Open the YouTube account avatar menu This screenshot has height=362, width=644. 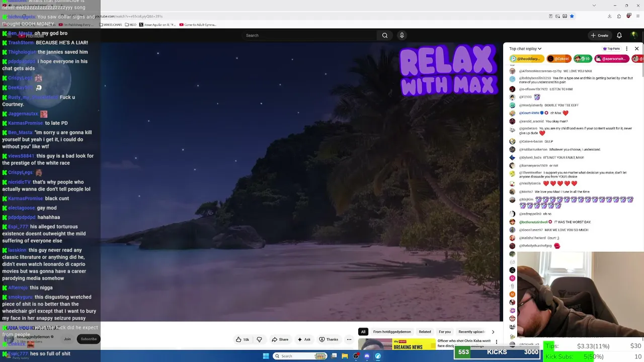tap(634, 35)
